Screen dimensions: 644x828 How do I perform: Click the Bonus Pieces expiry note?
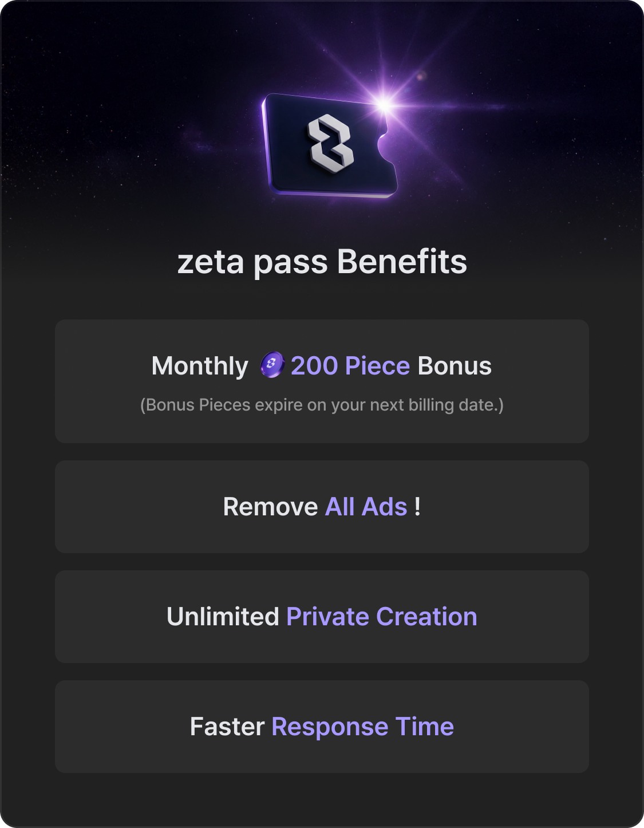tap(322, 405)
